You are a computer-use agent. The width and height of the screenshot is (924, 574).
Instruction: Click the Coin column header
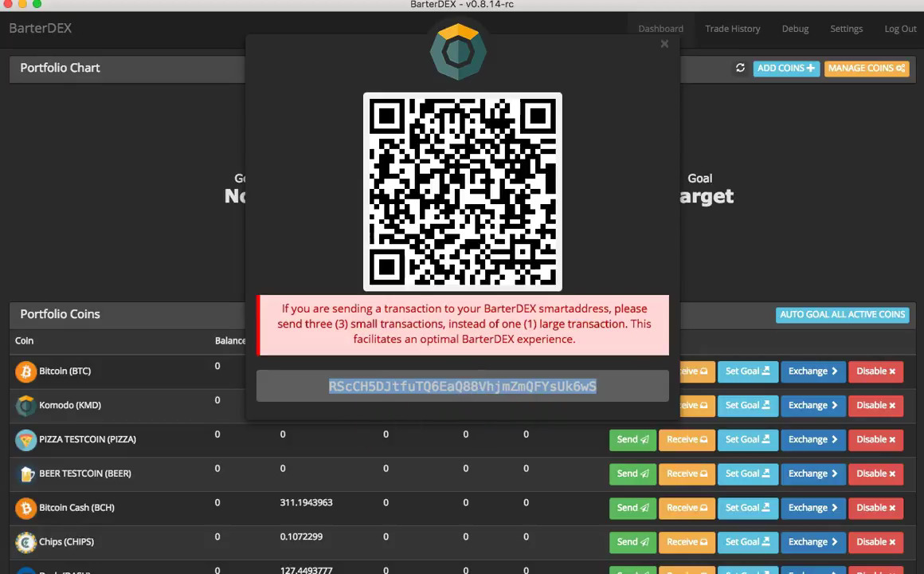[x=24, y=341]
